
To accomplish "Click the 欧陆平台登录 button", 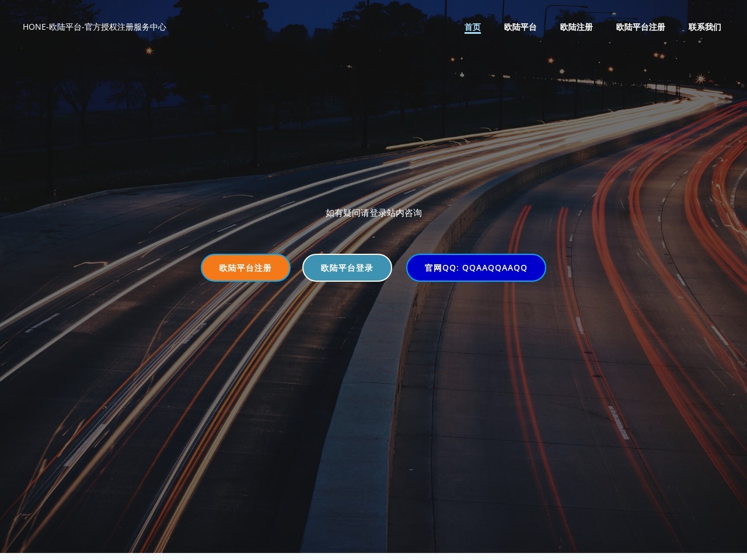I will pyautogui.click(x=347, y=268).
